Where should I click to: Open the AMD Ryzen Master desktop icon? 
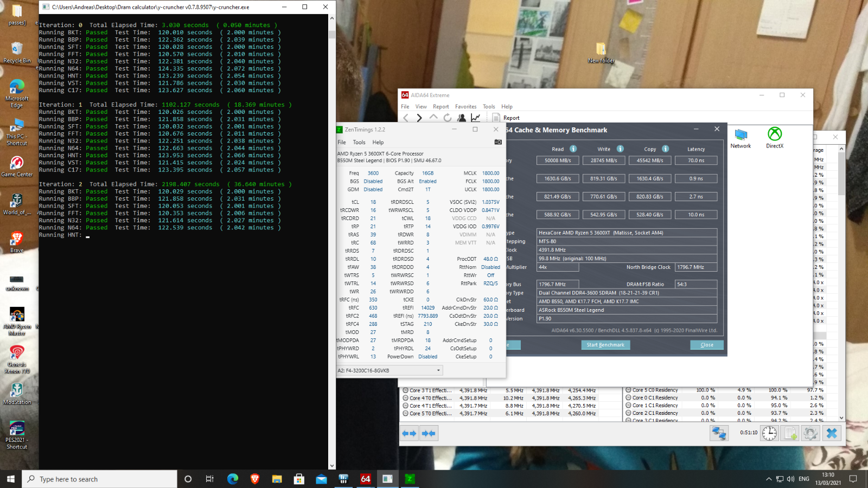pos(17,321)
